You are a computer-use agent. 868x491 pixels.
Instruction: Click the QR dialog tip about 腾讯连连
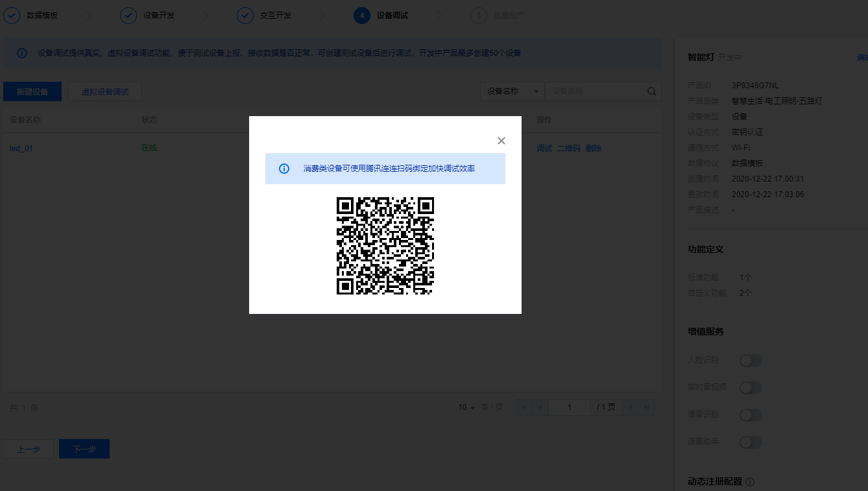click(389, 169)
